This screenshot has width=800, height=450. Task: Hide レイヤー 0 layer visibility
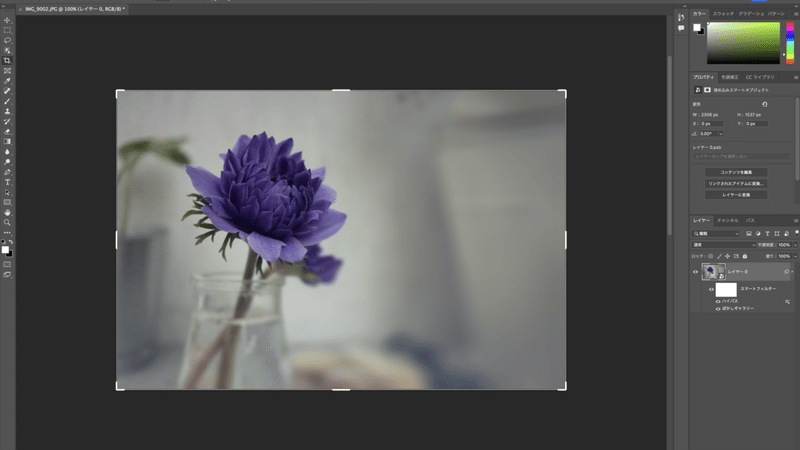[x=695, y=272]
